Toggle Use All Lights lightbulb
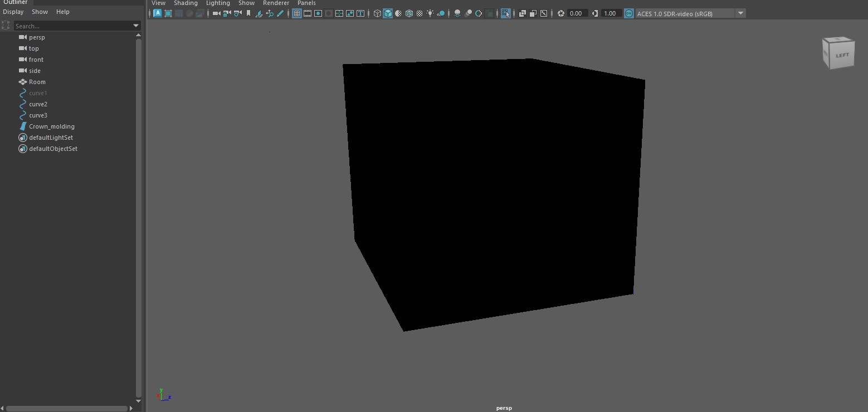 [x=430, y=13]
